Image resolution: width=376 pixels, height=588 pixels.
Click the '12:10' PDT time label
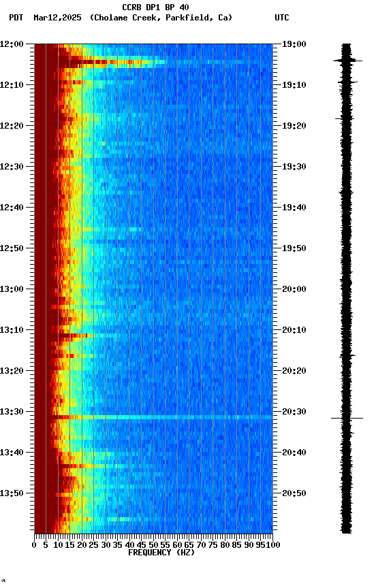pos(12,85)
